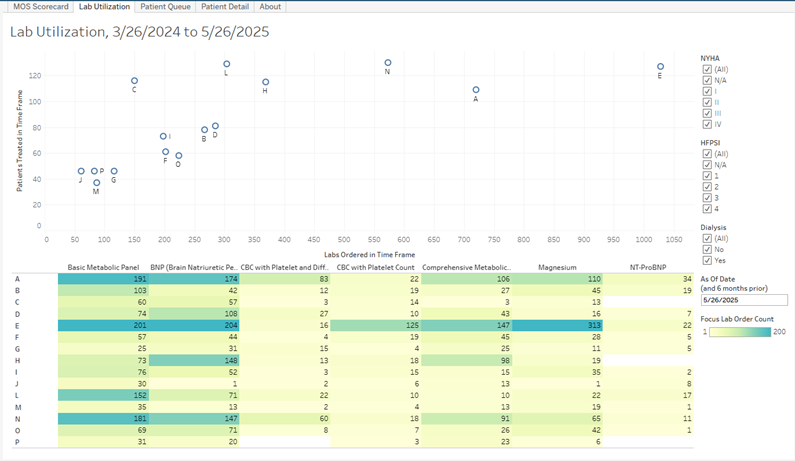
Task: Uncheck Dialysis Yes checkbox
Action: pyautogui.click(x=707, y=261)
